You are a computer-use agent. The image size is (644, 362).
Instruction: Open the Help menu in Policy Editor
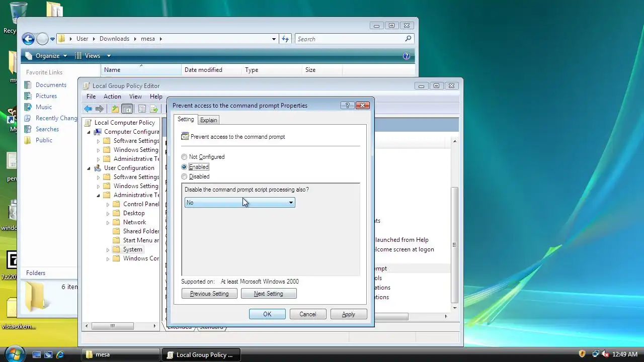click(156, 97)
